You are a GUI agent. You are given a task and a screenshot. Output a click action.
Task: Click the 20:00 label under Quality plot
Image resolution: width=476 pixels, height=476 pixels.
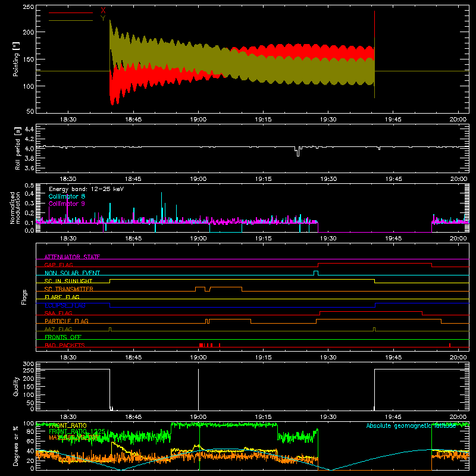coord(458,417)
